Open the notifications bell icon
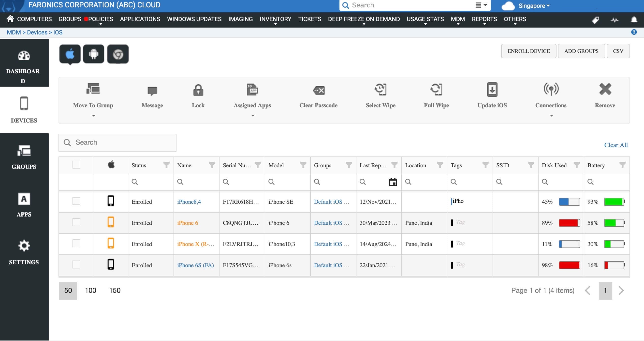This screenshot has height=341, width=644. [x=634, y=19]
